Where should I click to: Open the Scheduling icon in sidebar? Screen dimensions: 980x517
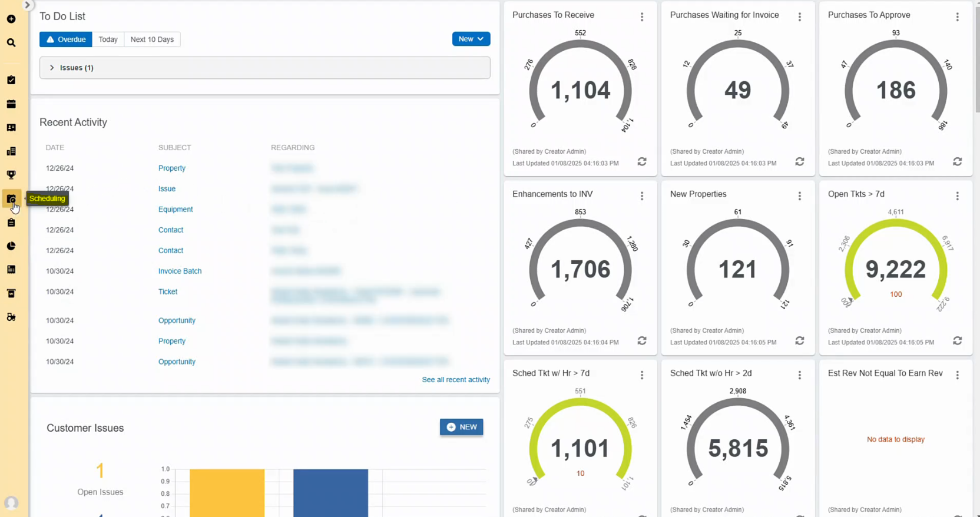click(x=11, y=199)
